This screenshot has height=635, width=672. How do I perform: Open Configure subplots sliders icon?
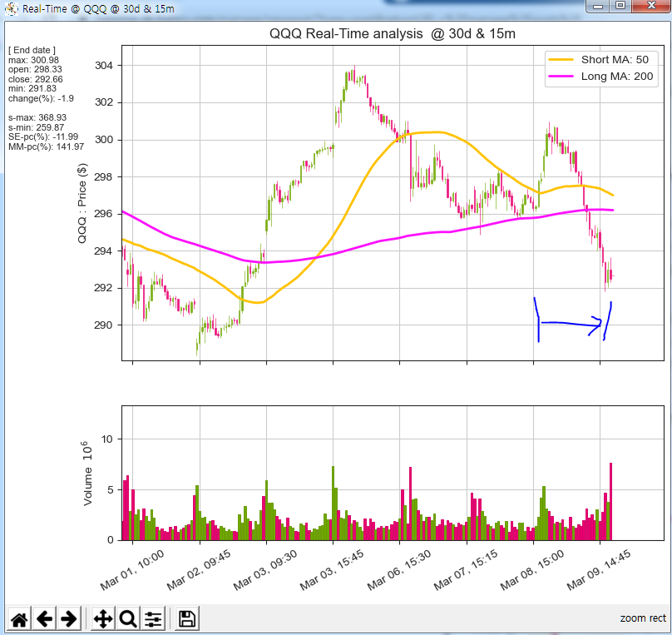(x=153, y=618)
